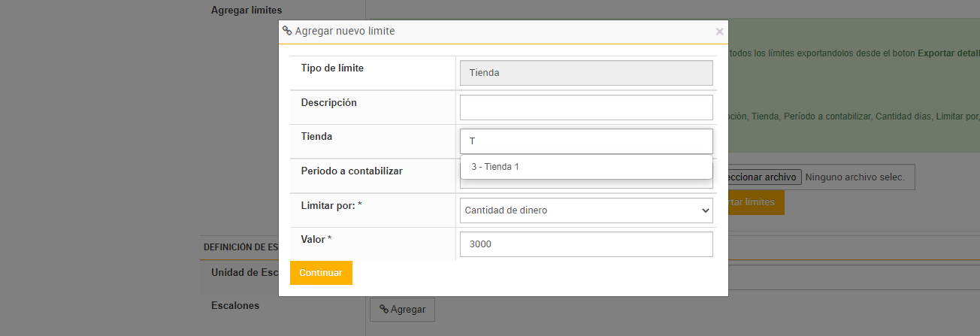
Task: Click the 'Ninguno archivo selec.' text
Action: click(x=854, y=177)
